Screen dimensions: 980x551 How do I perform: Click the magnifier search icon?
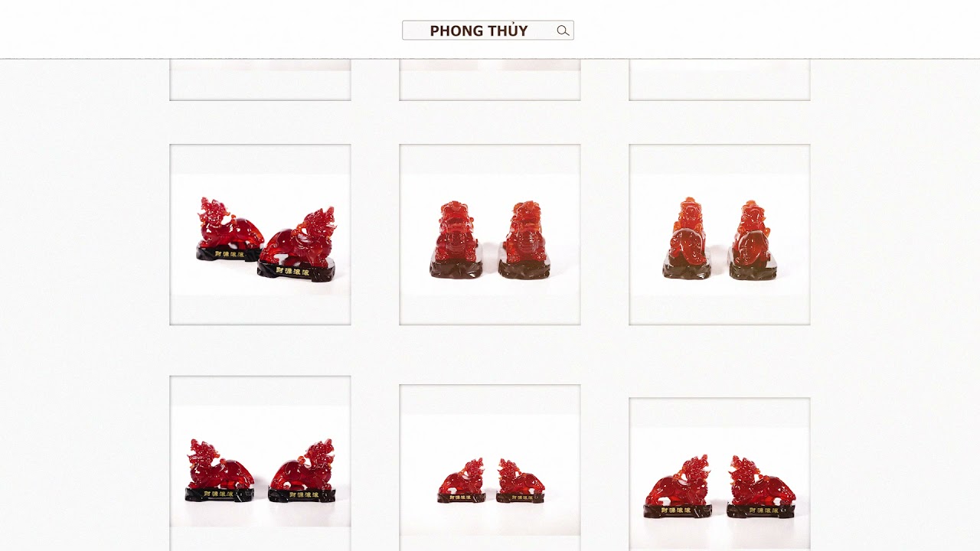pyautogui.click(x=563, y=31)
